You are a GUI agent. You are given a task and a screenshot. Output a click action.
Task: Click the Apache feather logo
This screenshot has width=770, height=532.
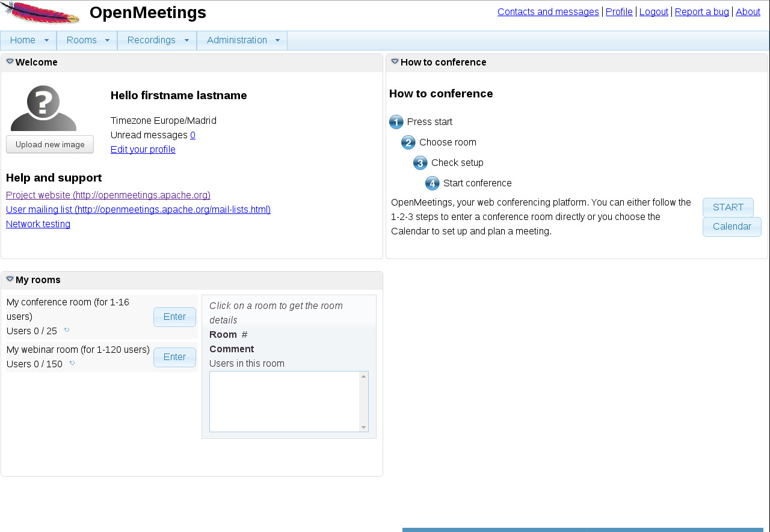[x=40, y=13]
